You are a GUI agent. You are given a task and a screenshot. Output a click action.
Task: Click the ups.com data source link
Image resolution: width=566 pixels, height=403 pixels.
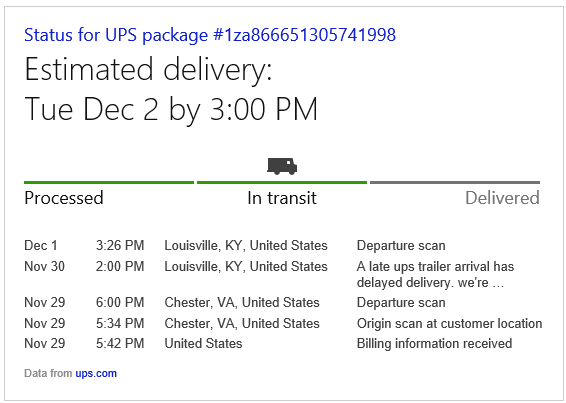pos(96,373)
